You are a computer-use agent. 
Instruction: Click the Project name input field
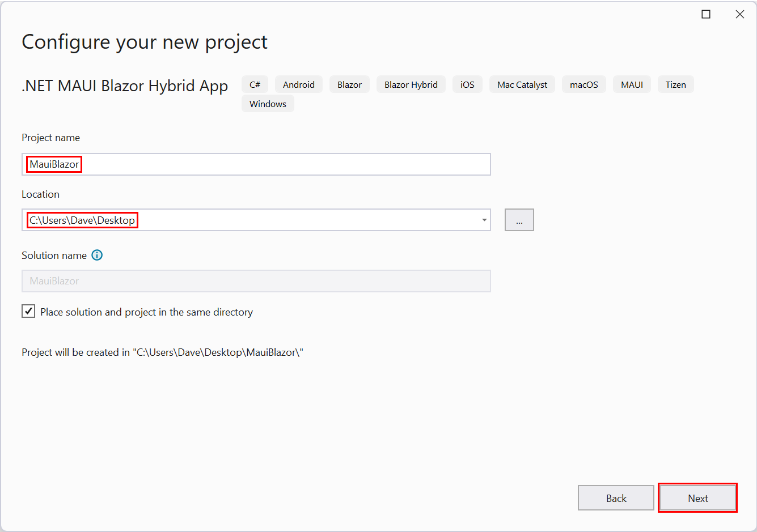pos(256,164)
